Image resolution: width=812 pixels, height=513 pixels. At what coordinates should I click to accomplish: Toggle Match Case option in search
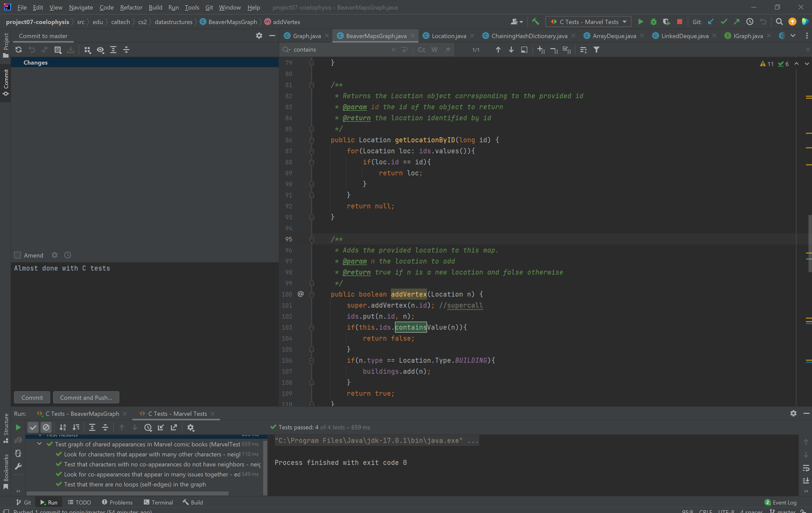click(x=421, y=50)
